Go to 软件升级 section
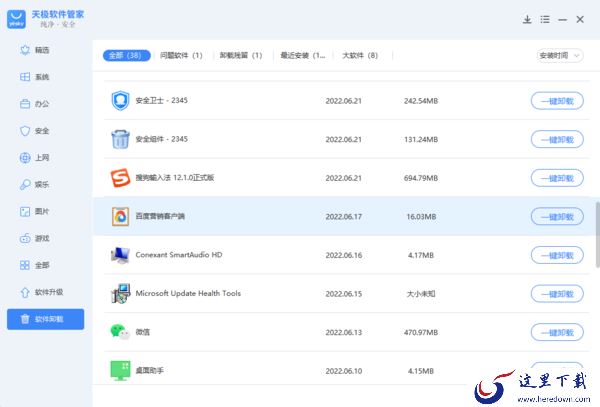The image size is (600, 407). 41,292
